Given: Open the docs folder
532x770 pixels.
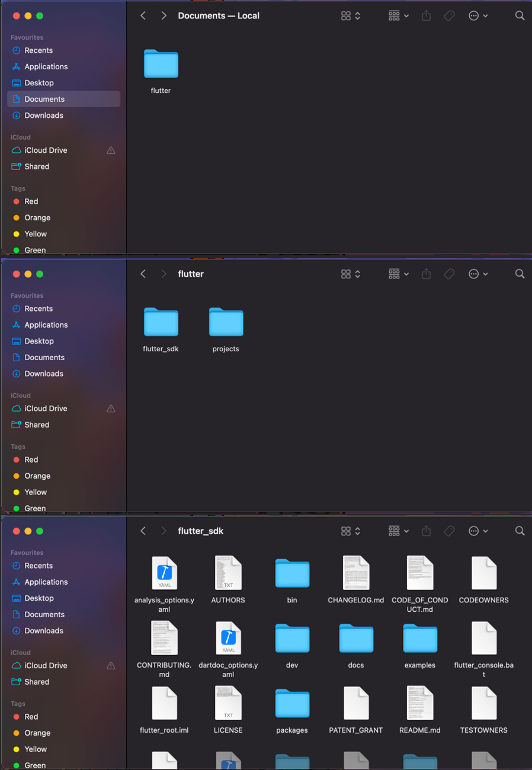Looking at the screenshot, I should coord(356,639).
